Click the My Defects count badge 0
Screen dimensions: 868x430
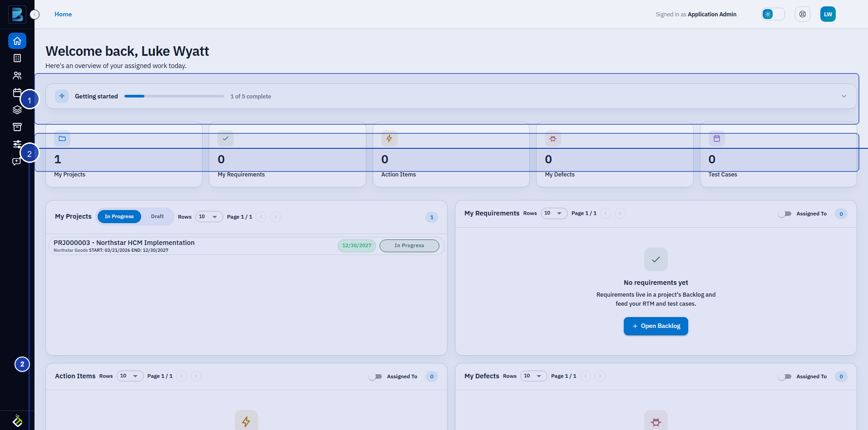(x=841, y=376)
